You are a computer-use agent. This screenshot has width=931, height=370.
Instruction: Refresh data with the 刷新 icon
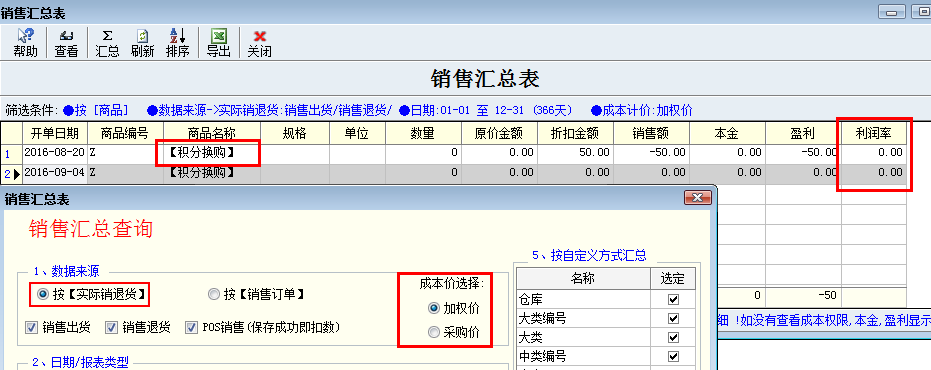tap(142, 43)
